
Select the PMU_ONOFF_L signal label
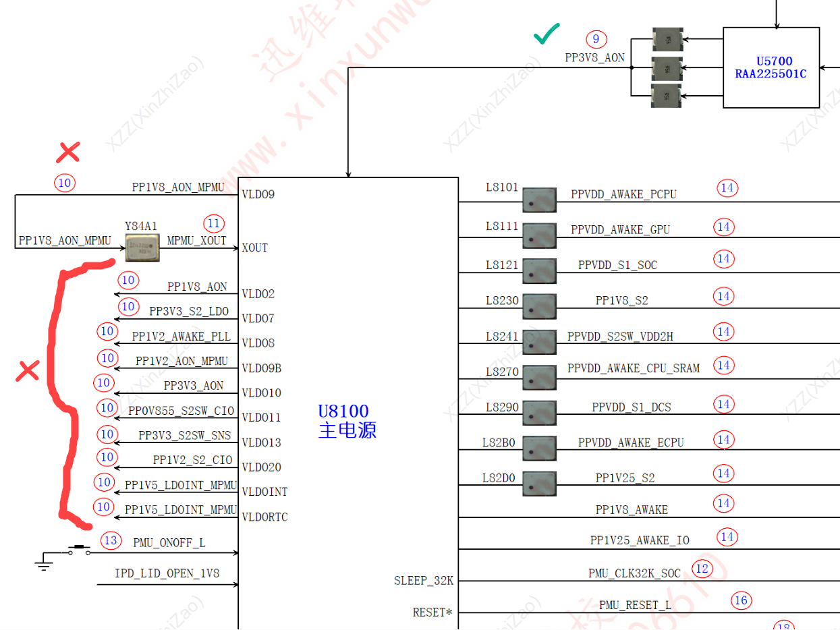(169, 542)
